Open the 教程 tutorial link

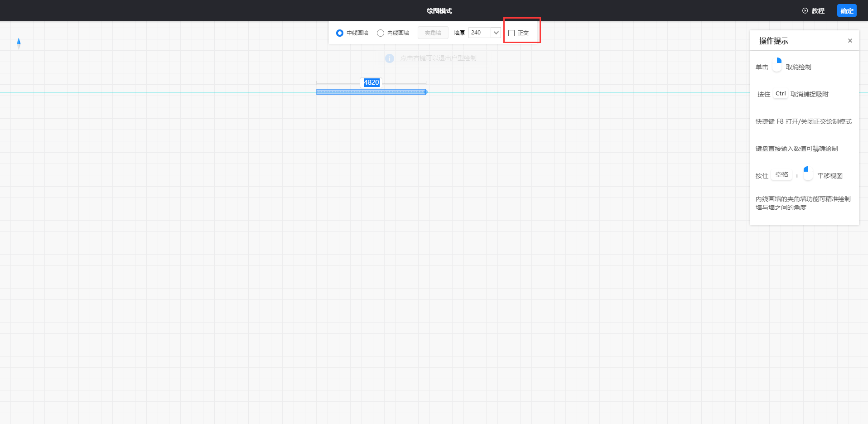(818, 11)
